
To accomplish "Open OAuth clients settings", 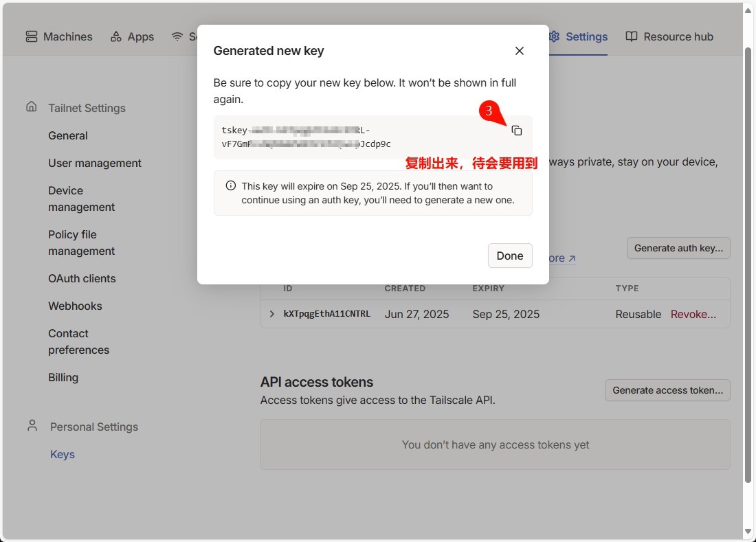I will click(82, 278).
